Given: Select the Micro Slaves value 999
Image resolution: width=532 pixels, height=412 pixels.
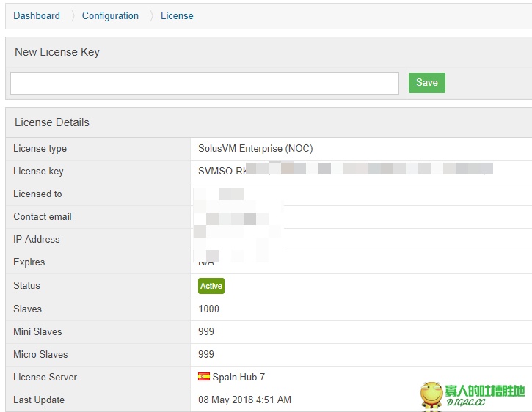Looking at the screenshot, I should 206,354.
